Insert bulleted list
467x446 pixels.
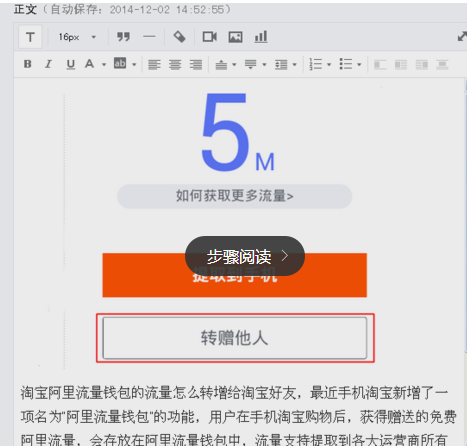point(346,64)
